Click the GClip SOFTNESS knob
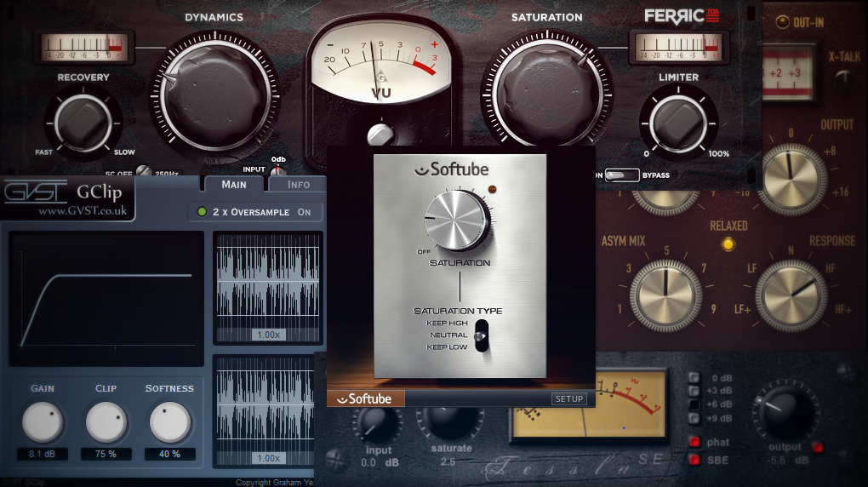868x487 pixels. click(x=169, y=423)
